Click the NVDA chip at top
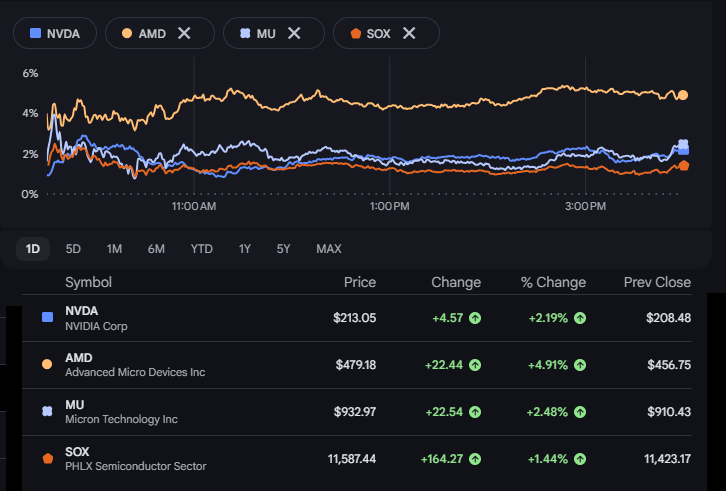The width and height of the screenshot is (726, 491). (x=55, y=33)
